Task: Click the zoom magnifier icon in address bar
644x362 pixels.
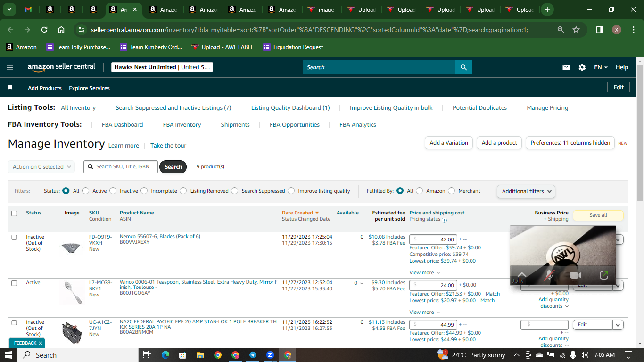Action: point(561,30)
